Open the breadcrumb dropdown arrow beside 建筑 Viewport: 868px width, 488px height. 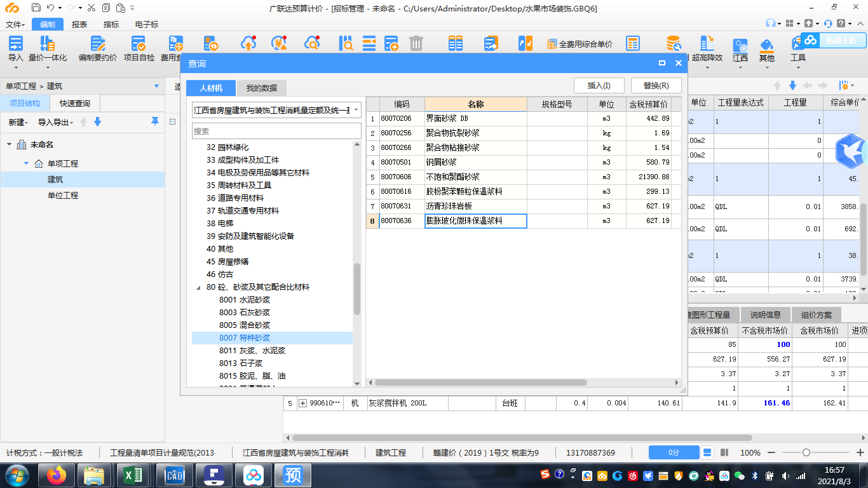(x=157, y=86)
